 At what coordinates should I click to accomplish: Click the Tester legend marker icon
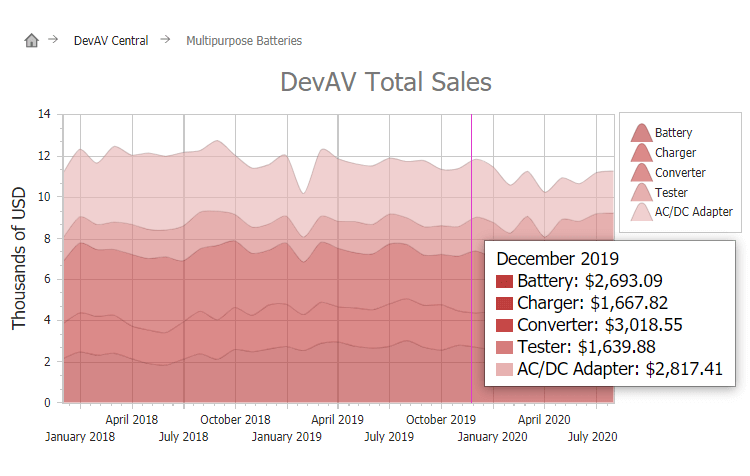click(641, 192)
